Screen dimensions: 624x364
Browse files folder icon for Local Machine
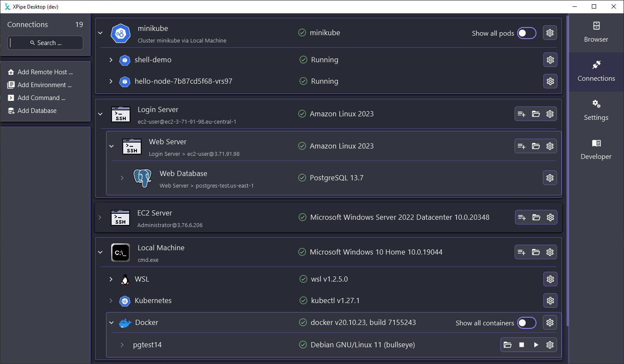tap(536, 252)
